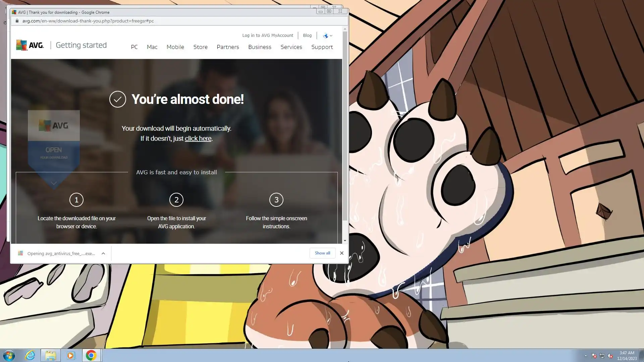Launch Internet Explorer from the taskbar
The width and height of the screenshot is (644, 362).
(30, 355)
